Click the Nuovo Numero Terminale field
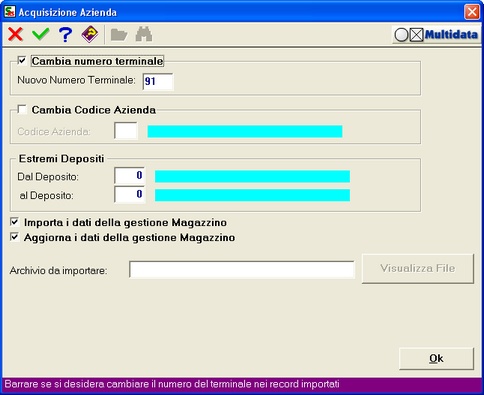This screenshot has width=484, height=395. 158,81
